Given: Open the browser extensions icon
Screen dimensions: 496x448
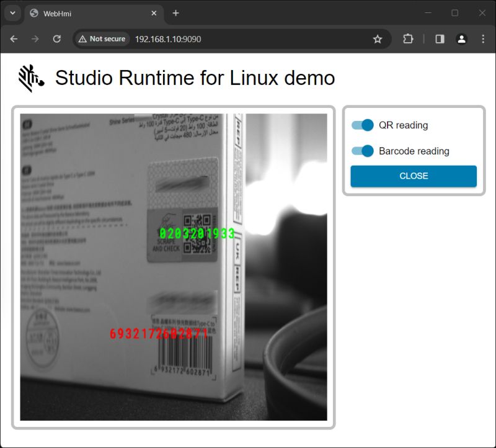Looking at the screenshot, I should coord(408,38).
